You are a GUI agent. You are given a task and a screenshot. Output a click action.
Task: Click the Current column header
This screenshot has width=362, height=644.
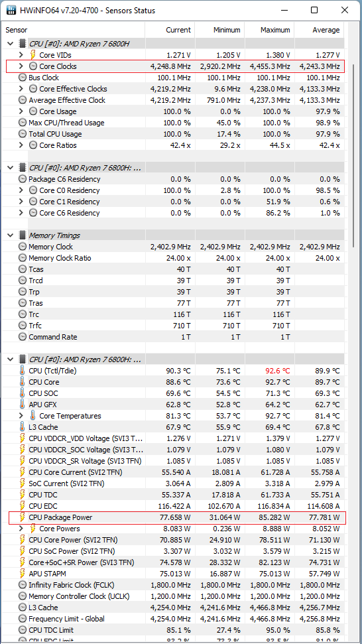point(170,30)
